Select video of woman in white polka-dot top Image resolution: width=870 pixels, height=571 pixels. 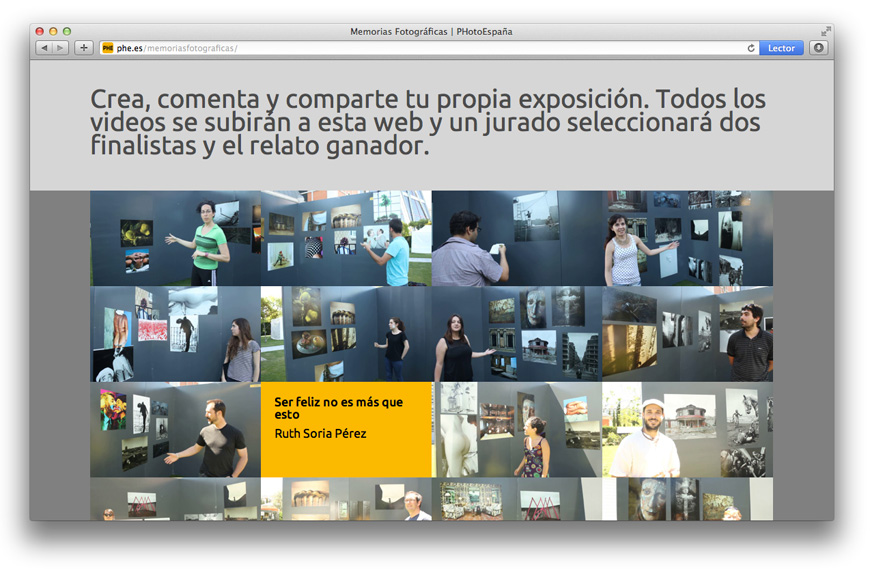pyautogui.click(x=687, y=239)
